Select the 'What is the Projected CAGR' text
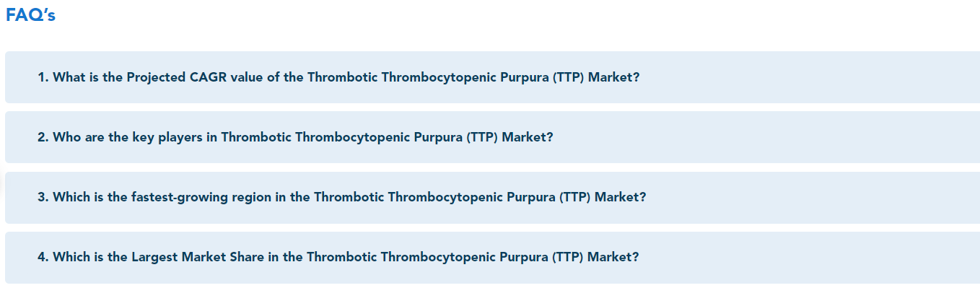 coord(140,77)
